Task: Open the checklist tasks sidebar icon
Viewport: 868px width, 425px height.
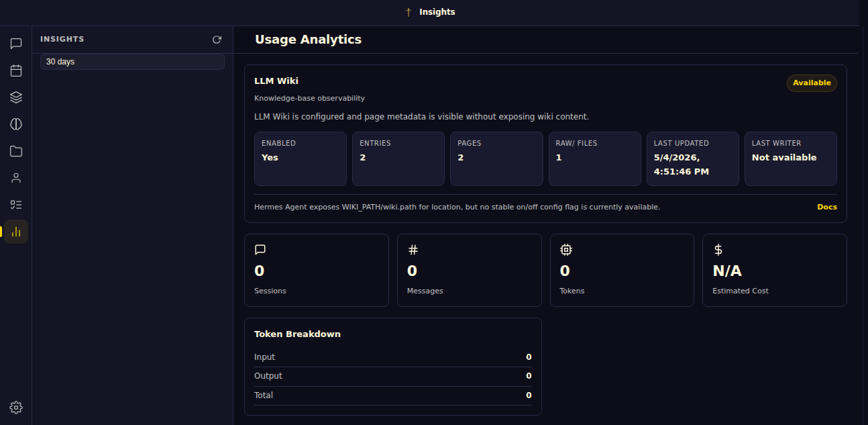Action: point(16,205)
